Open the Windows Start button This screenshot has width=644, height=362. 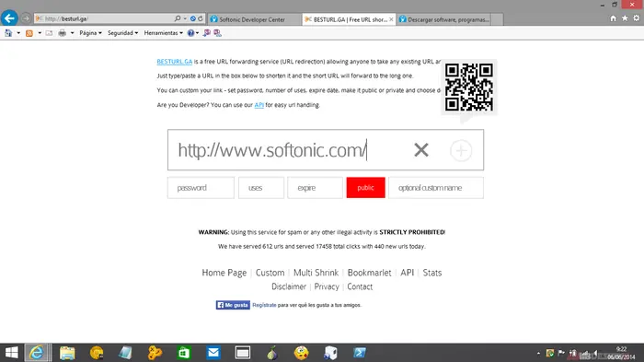pyautogui.click(x=11, y=353)
